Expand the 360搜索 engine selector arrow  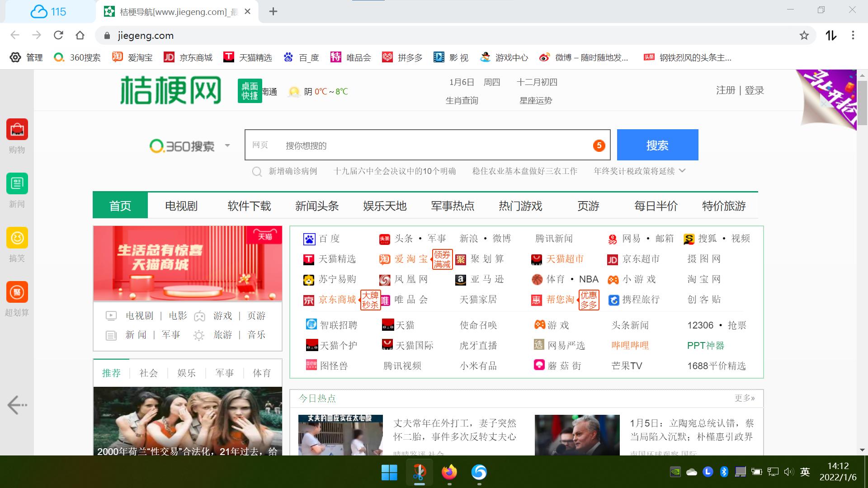228,145
